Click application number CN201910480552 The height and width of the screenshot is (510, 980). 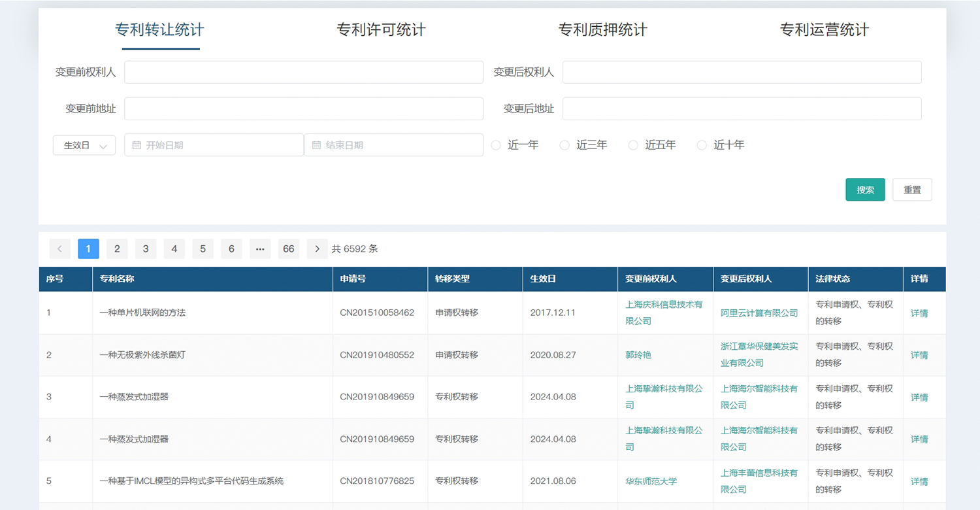click(377, 355)
